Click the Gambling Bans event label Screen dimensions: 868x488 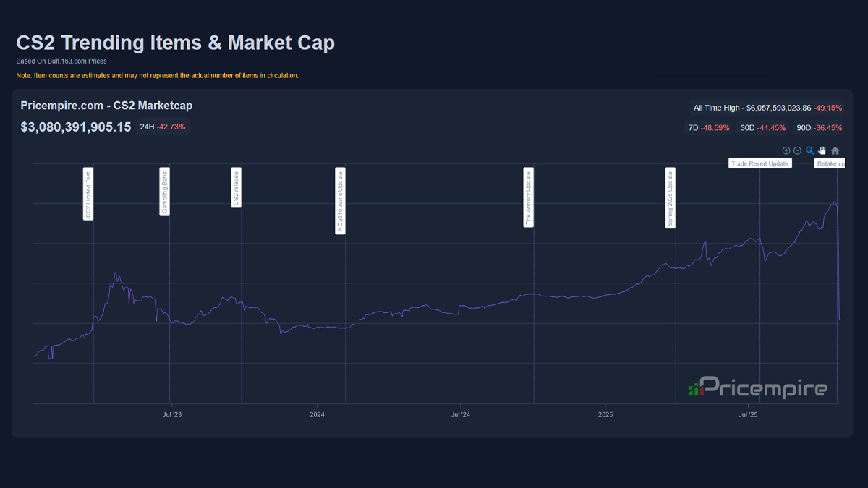tap(165, 192)
